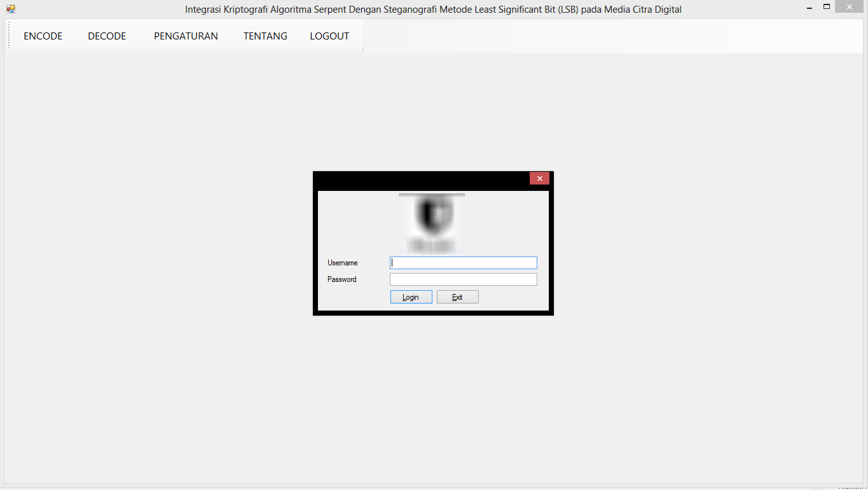Click the application icon in title bar
Viewport: 868px width, 490px height.
tap(11, 9)
